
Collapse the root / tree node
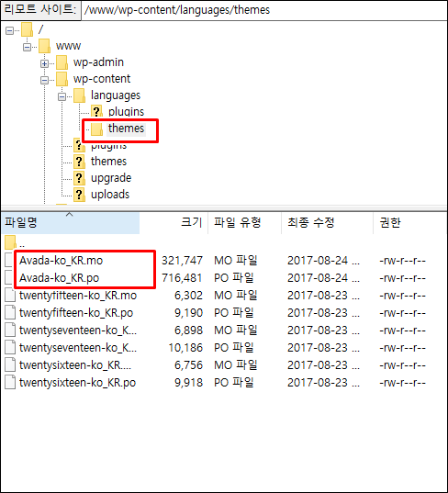click(x=10, y=30)
